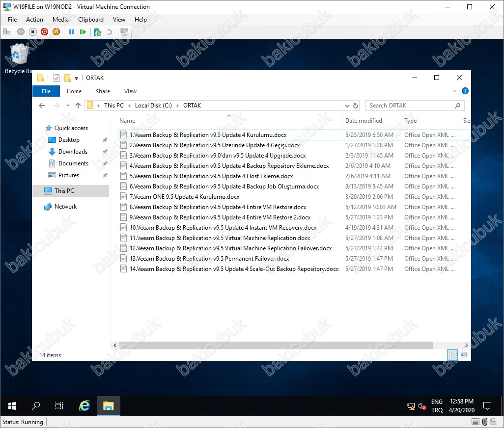Open the Windows Start menu
The image size is (504, 428).
[12, 406]
